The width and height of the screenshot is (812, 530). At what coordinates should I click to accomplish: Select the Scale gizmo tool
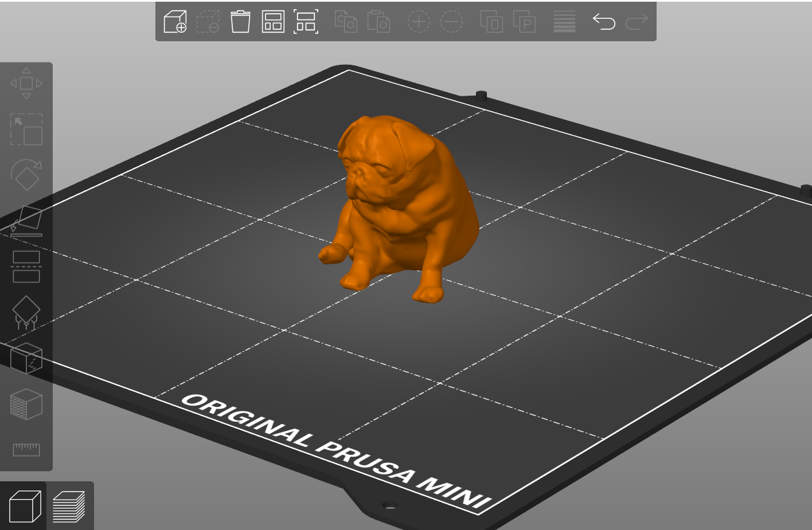[x=26, y=129]
